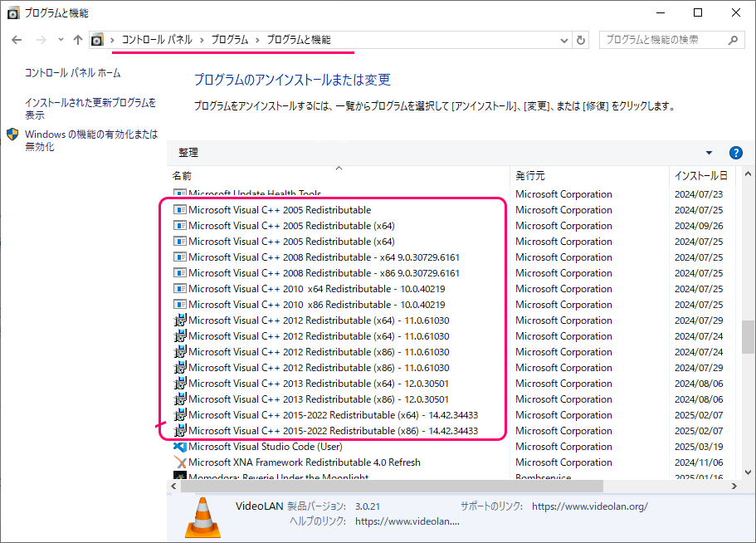Open Windows の機能の有効化または無効化 link
The image size is (756, 543).
91,140
